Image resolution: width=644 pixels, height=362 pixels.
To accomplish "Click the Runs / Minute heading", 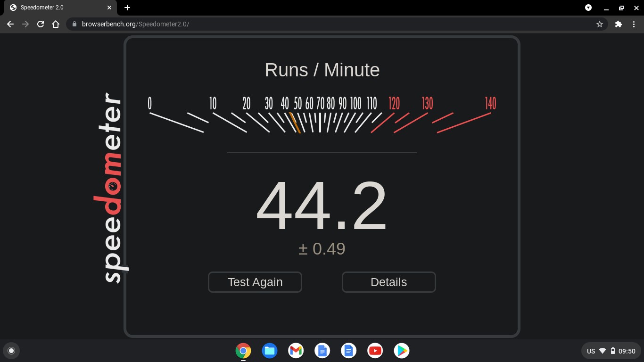I will (322, 70).
